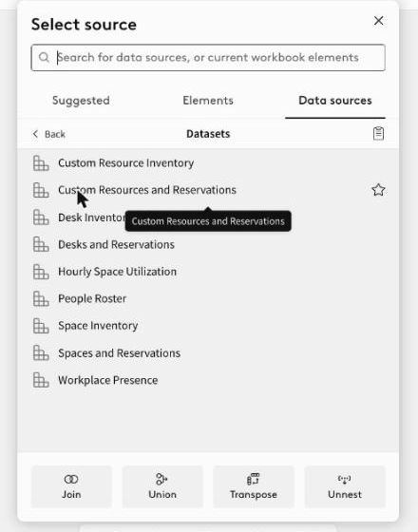Click the data sources search field
Viewport: 418px width, 532px height.
pyautogui.click(x=208, y=57)
